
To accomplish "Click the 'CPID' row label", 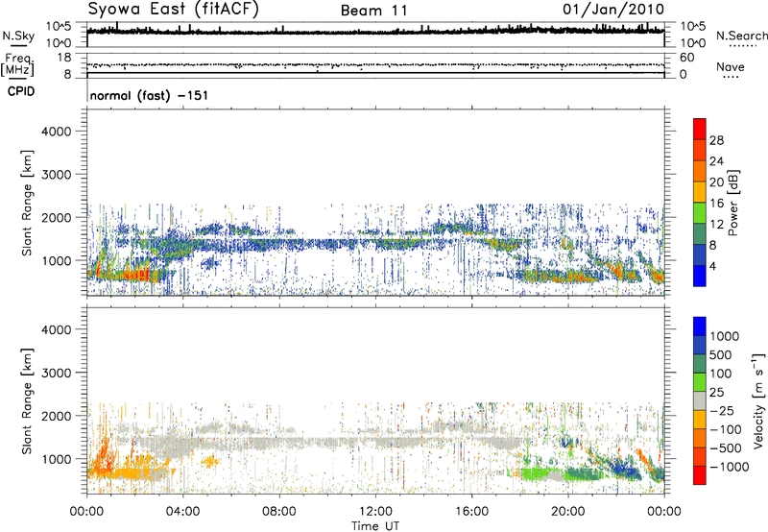I will coord(21,91).
